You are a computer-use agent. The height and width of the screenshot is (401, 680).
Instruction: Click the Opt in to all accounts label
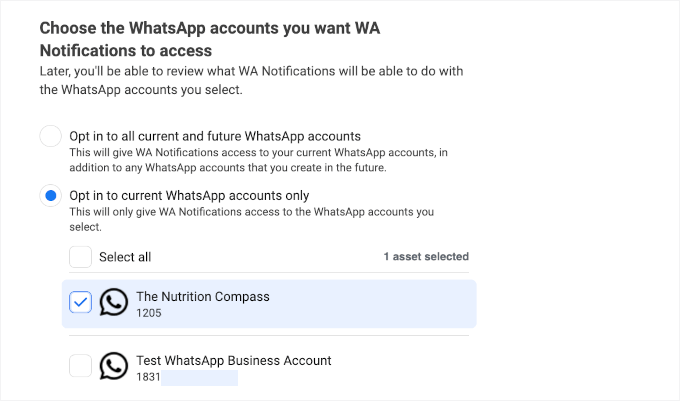214,136
